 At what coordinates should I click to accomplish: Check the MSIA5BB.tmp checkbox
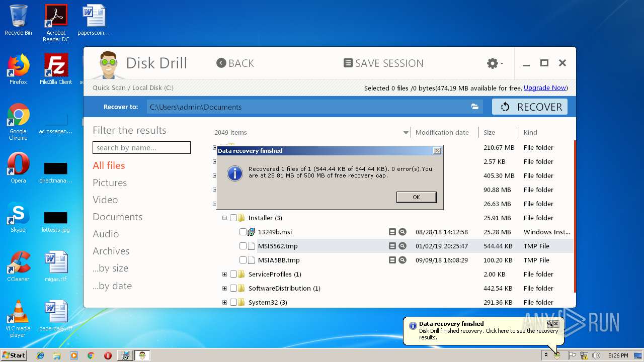243,260
